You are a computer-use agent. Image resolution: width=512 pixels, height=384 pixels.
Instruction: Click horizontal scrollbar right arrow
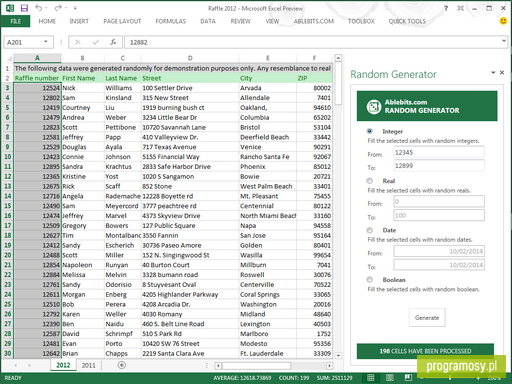(x=330, y=366)
